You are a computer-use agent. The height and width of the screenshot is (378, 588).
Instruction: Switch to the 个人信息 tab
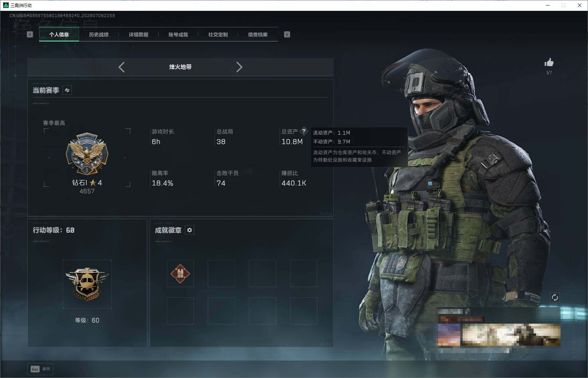pos(59,35)
